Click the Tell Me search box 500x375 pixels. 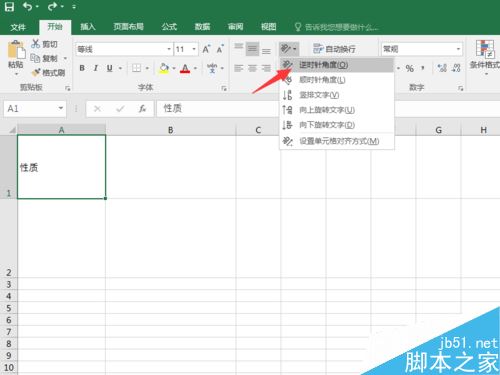(337, 27)
